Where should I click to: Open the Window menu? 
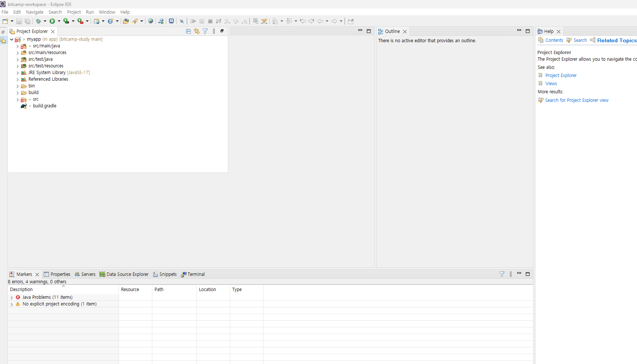107,12
